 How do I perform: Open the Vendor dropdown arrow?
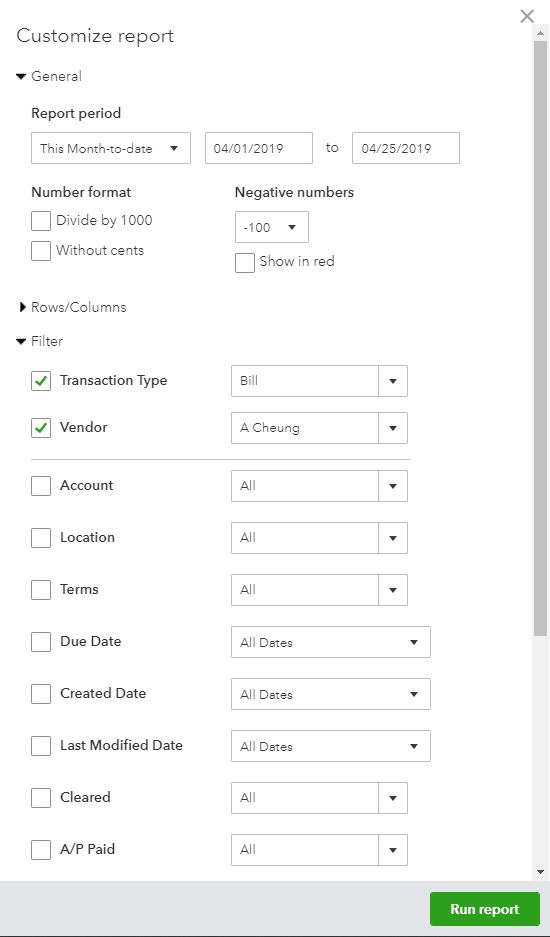pyautogui.click(x=393, y=428)
